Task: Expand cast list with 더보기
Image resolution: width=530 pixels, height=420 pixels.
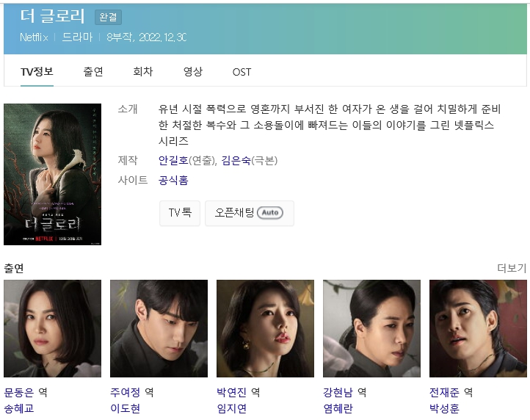Action: [512, 268]
